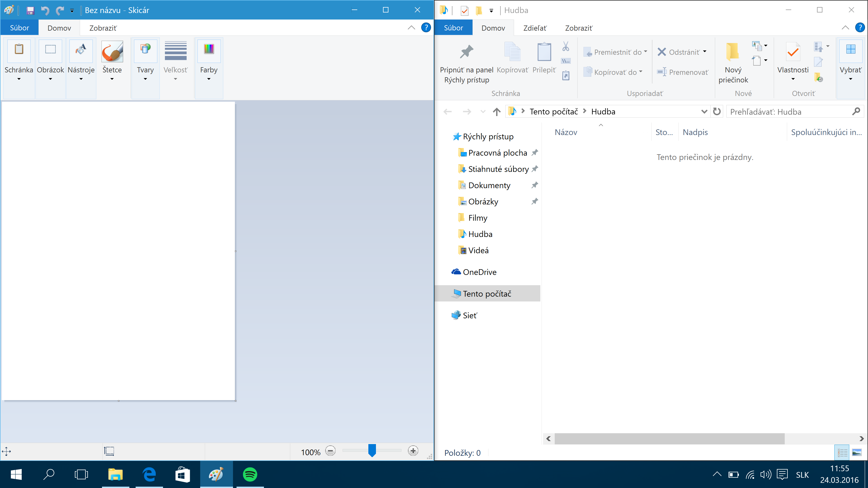Open Kopírovať do dropdown
The image size is (868, 488).
pos(613,72)
